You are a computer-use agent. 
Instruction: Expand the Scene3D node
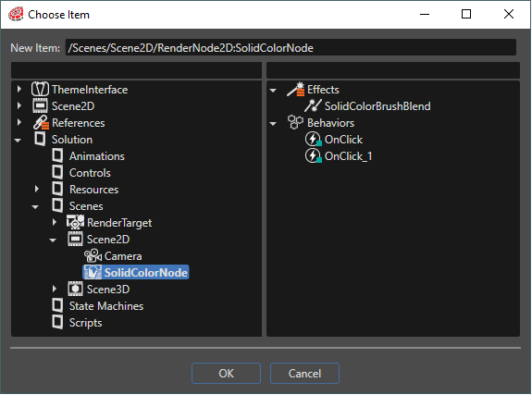tap(55, 290)
